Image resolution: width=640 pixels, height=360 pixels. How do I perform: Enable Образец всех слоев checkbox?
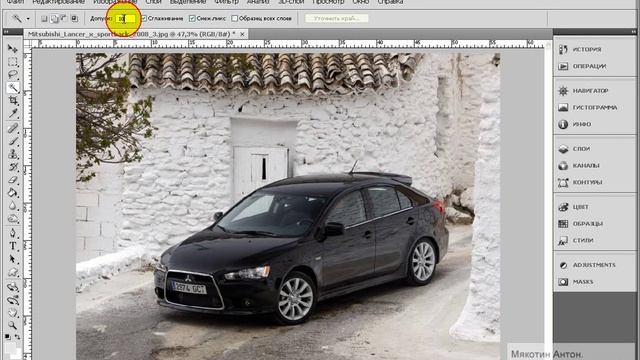234,18
